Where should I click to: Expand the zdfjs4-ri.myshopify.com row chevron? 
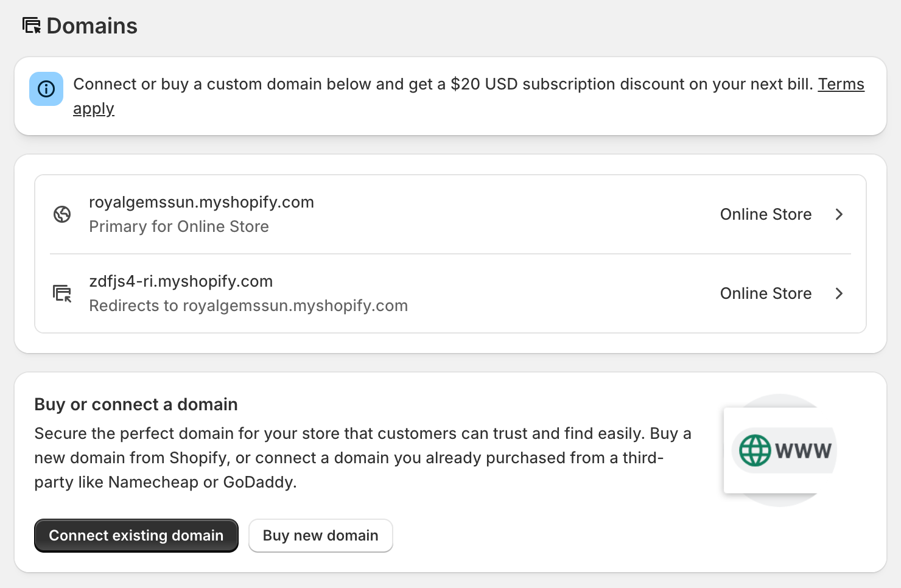(x=839, y=293)
